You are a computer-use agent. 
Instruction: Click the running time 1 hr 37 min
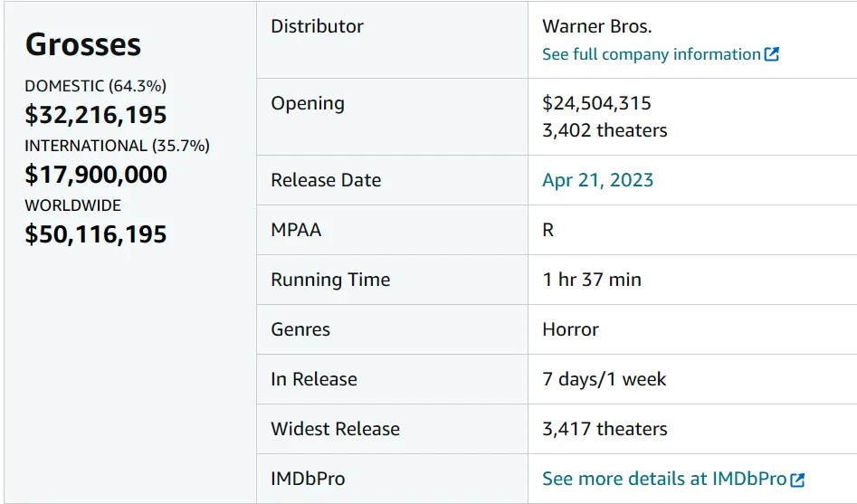click(592, 280)
